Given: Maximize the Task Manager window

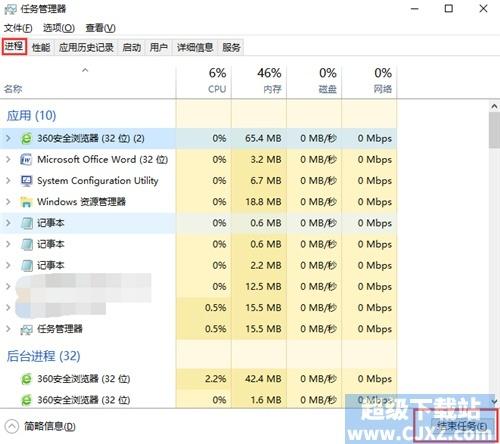Looking at the screenshot, I should (x=449, y=9).
